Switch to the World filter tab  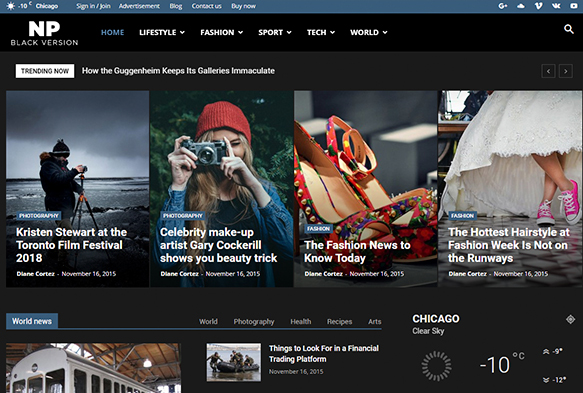(208, 321)
